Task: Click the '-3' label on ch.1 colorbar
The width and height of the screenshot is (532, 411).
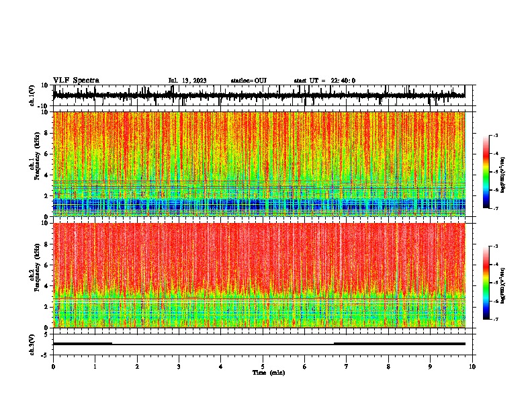Action: [x=496, y=135]
